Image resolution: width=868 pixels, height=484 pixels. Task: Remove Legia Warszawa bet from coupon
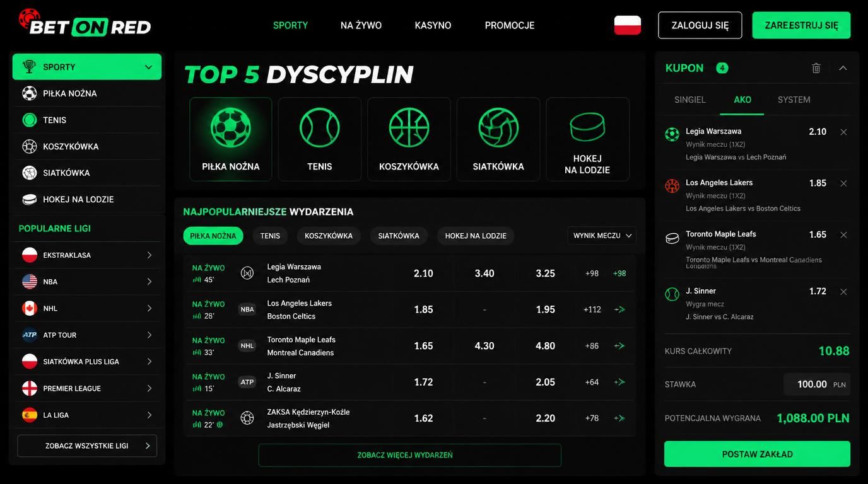point(843,132)
